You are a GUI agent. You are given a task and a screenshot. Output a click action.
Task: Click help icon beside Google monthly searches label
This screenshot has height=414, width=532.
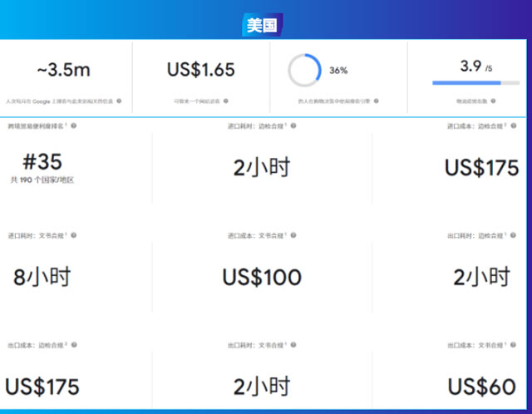(119, 101)
